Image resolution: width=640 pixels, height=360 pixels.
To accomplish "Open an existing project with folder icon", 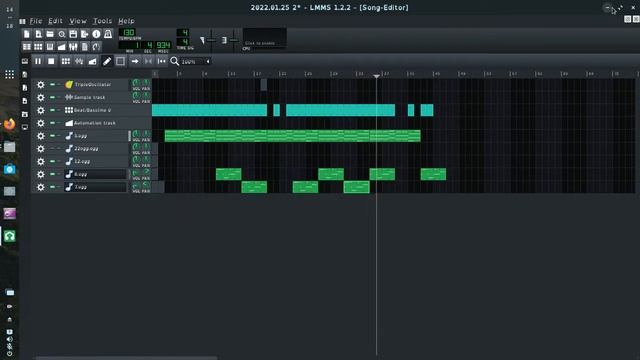I will coord(50,34).
